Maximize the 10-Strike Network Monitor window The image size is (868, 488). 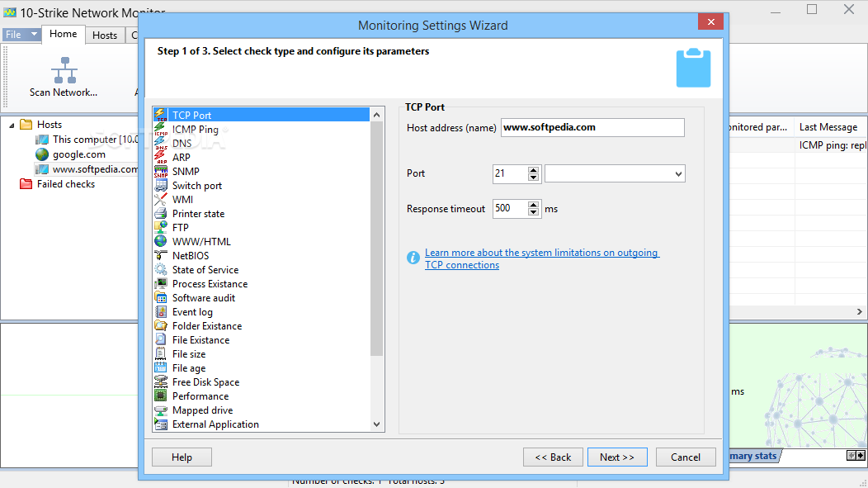tap(812, 9)
